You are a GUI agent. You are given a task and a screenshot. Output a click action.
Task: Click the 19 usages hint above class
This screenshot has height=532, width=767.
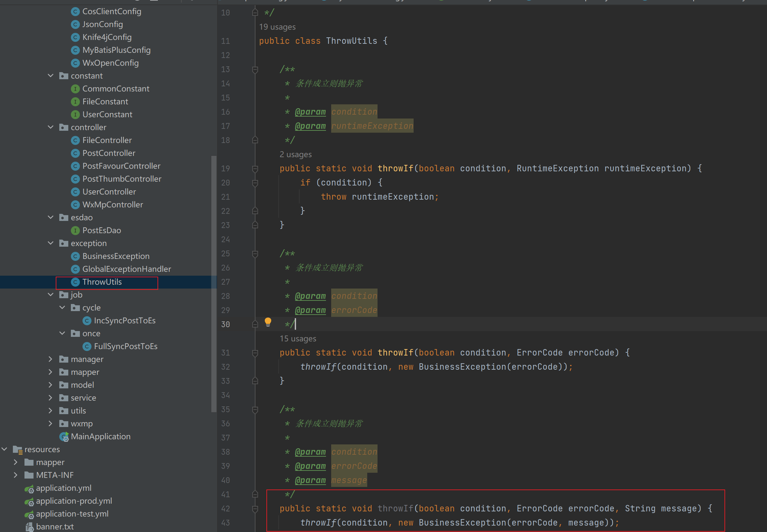pos(277,27)
